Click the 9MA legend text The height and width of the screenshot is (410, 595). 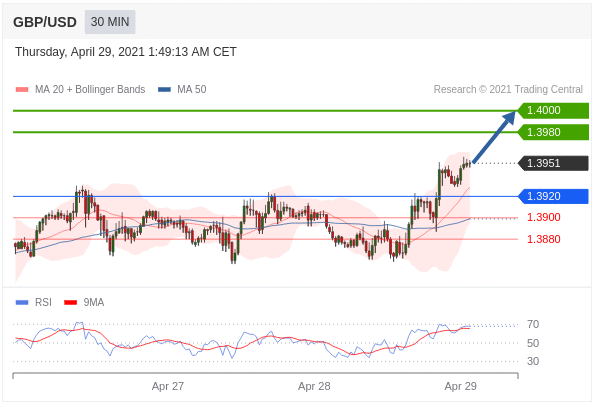[94, 302]
